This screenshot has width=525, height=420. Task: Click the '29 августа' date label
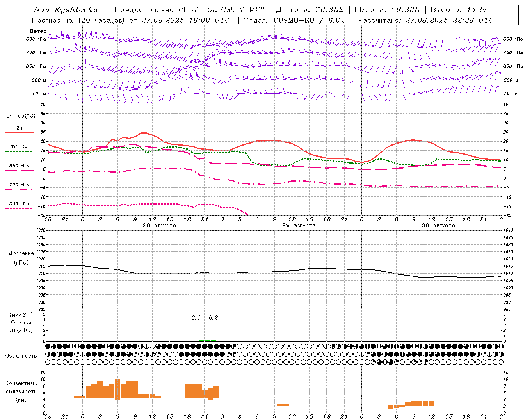click(299, 226)
